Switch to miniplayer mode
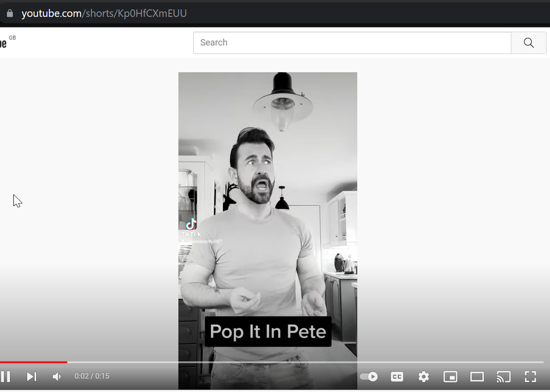550x392 pixels. coord(450,377)
